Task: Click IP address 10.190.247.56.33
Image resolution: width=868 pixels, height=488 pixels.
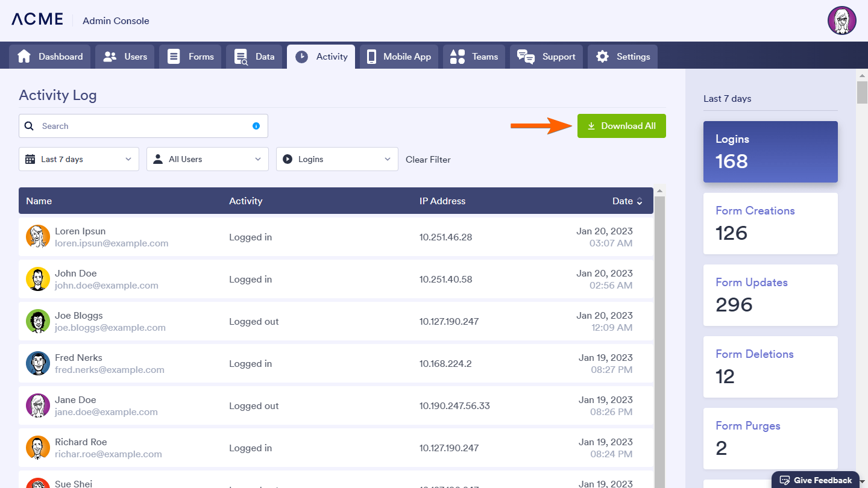Action: click(454, 406)
